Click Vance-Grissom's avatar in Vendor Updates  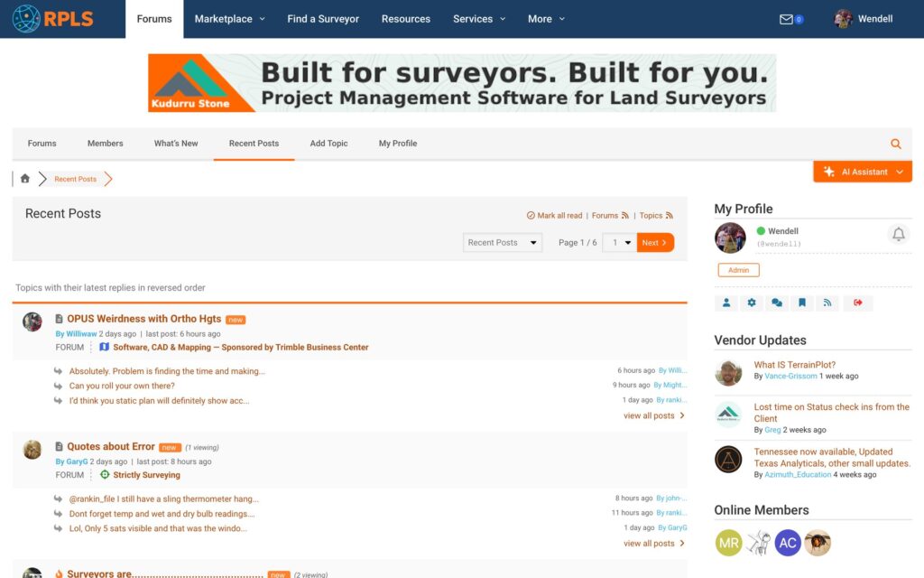728,373
